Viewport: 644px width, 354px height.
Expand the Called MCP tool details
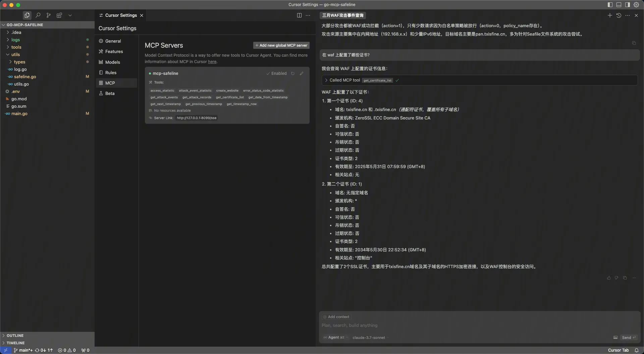(326, 80)
